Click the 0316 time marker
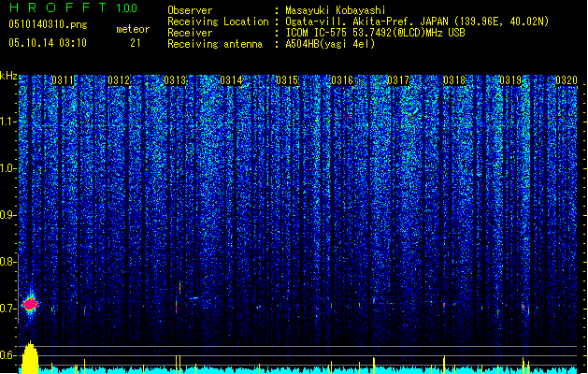 [x=342, y=80]
